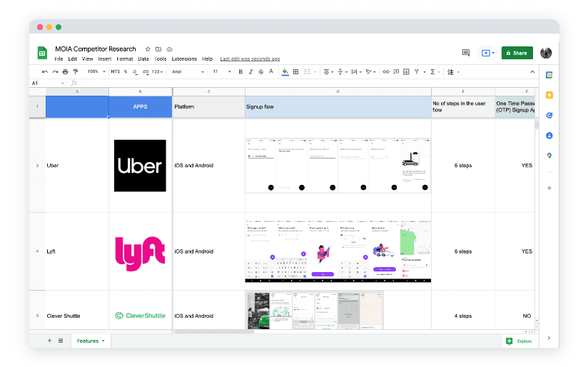Open the Arial font dropdown

[x=188, y=71]
